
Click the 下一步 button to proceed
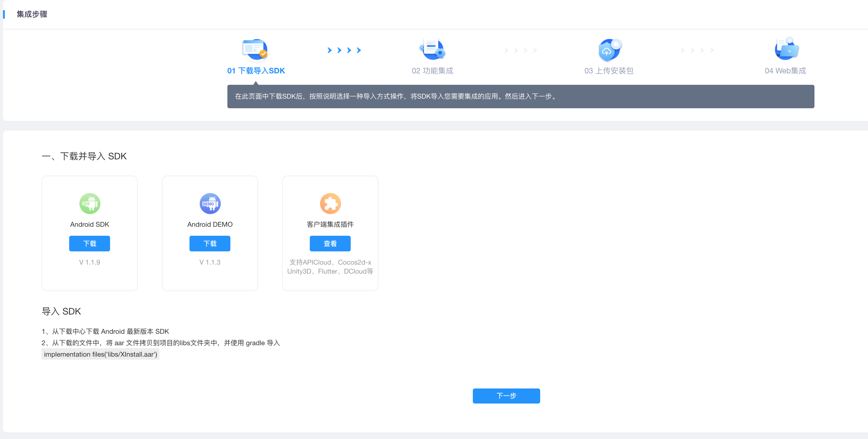coord(506,396)
